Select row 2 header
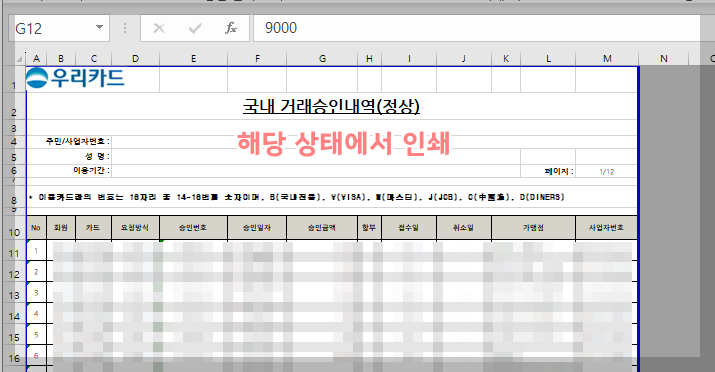715x372 pixels. coord(14,106)
